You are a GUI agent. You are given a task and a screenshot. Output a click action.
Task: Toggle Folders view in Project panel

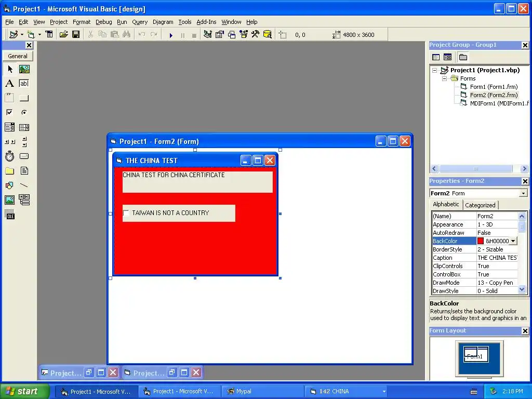[x=463, y=57]
